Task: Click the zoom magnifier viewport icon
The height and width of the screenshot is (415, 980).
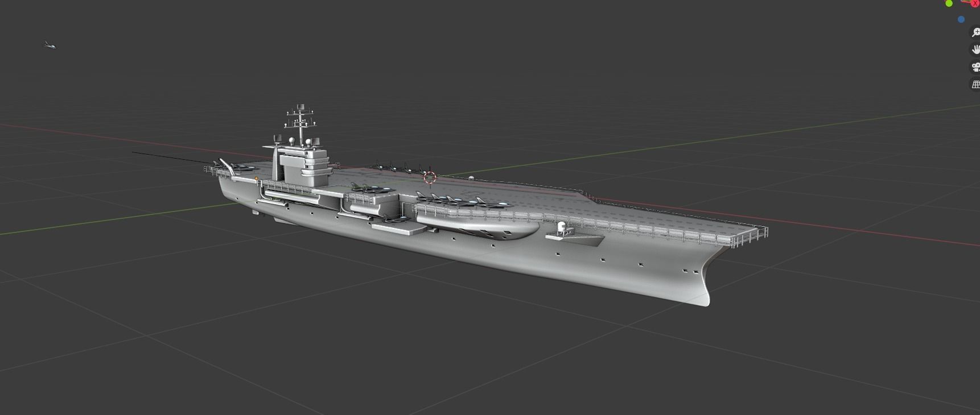Action: coord(975,32)
